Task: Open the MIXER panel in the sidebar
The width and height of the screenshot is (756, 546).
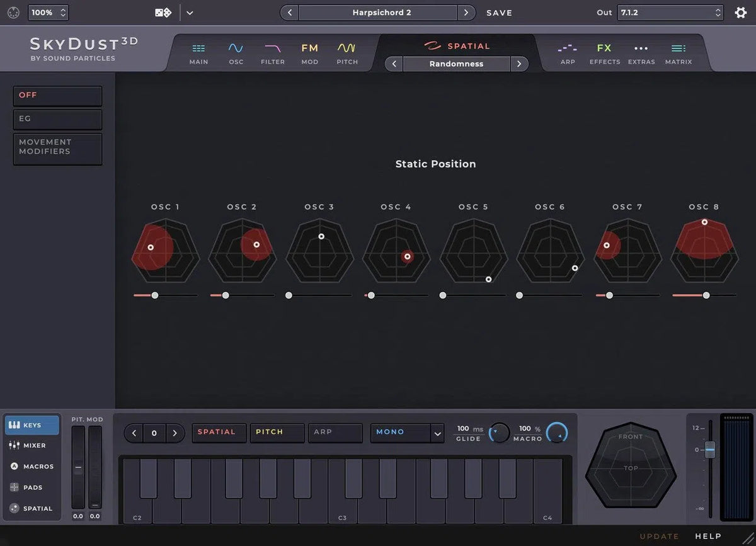Action: pos(31,445)
